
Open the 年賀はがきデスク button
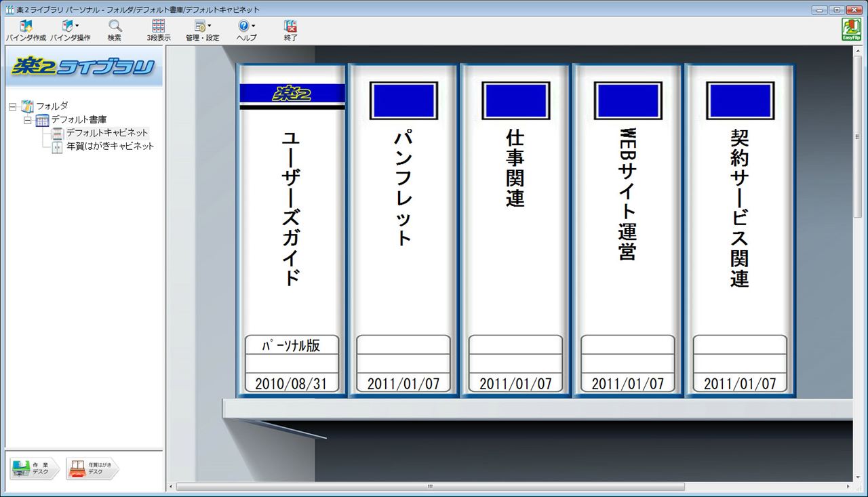(92, 468)
